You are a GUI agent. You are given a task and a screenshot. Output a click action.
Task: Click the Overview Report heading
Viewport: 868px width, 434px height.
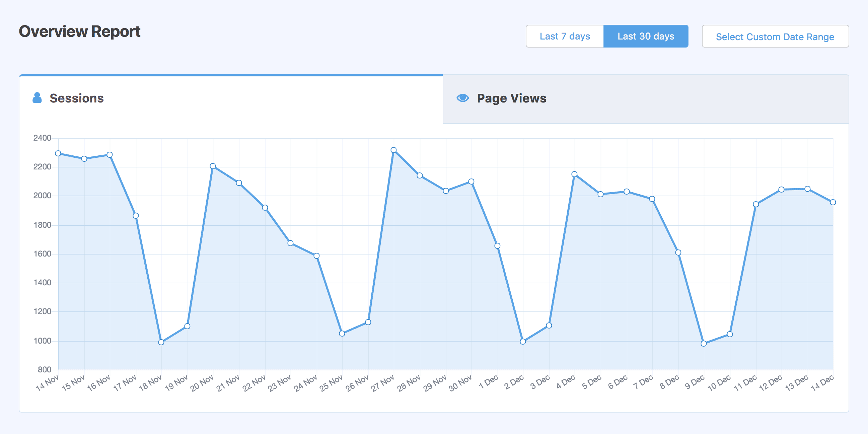(79, 32)
